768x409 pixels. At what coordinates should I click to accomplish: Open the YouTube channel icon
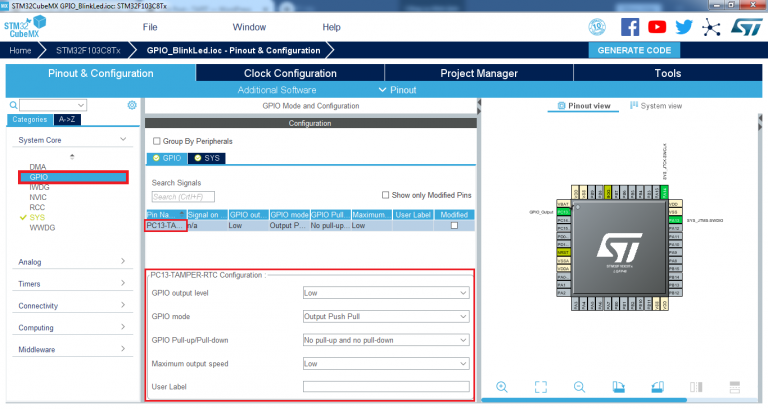coord(657,27)
